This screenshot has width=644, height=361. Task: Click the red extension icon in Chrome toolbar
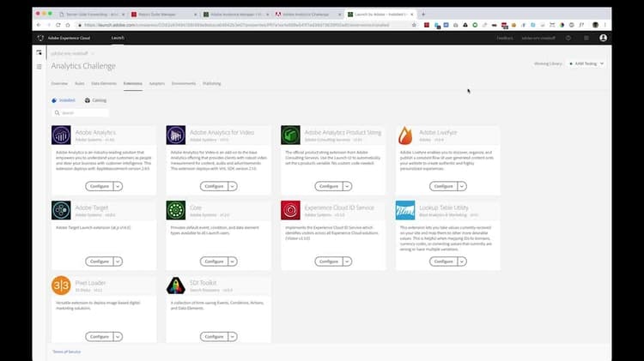tap(427, 25)
